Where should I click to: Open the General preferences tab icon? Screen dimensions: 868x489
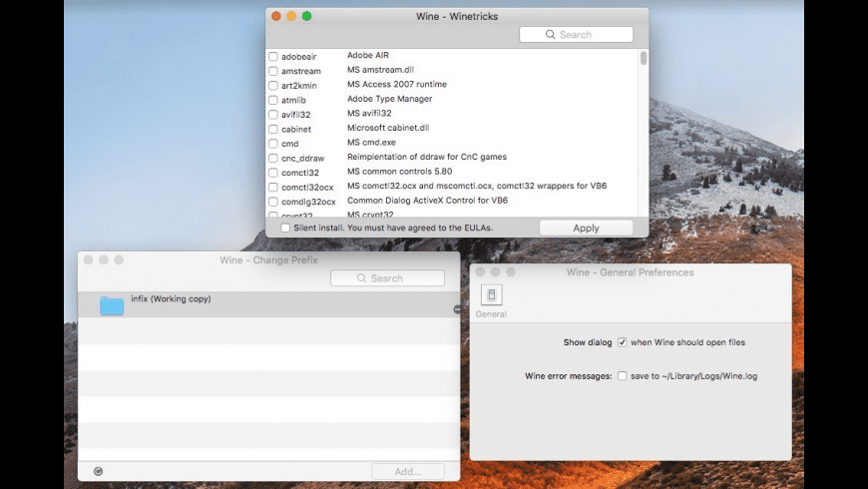pos(491,295)
